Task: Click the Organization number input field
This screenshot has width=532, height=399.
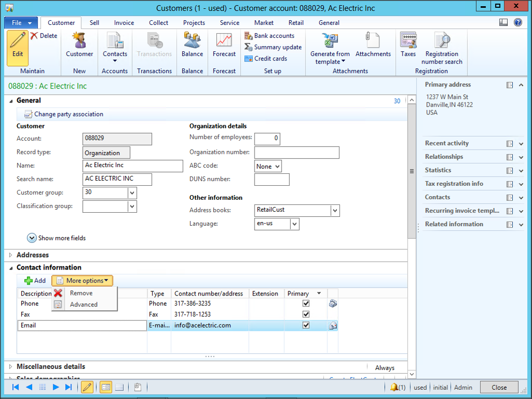Action: pyautogui.click(x=297, y=153)
